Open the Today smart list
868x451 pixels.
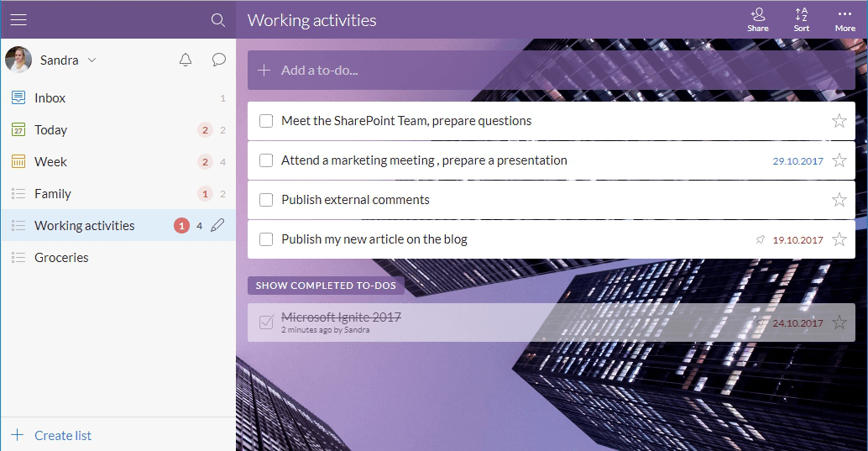point(50,130)
